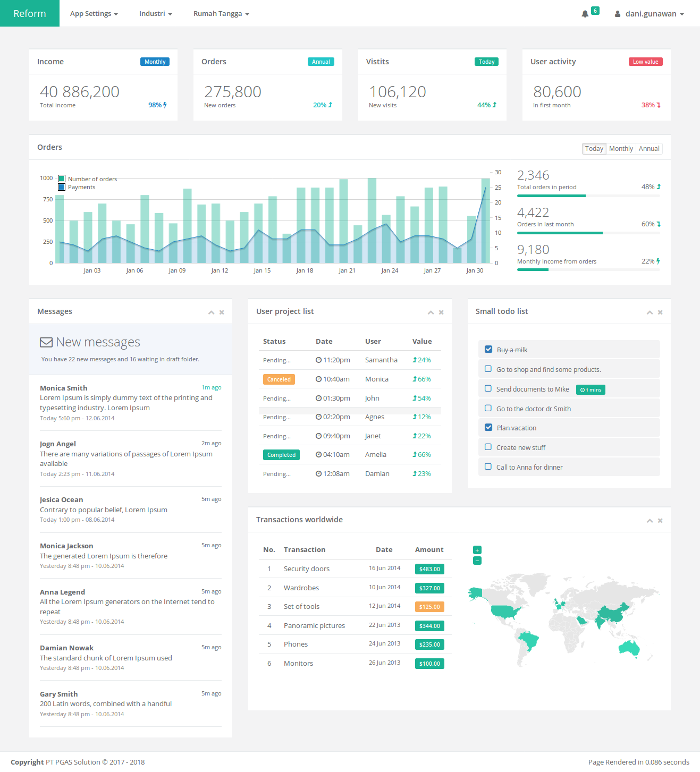Switch orders chart to Monthly view

point(620,149)
